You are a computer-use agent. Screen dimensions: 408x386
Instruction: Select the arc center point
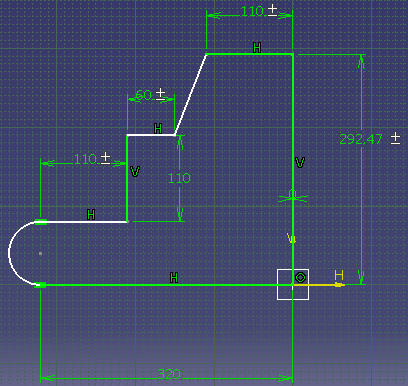tap(40, 253)
